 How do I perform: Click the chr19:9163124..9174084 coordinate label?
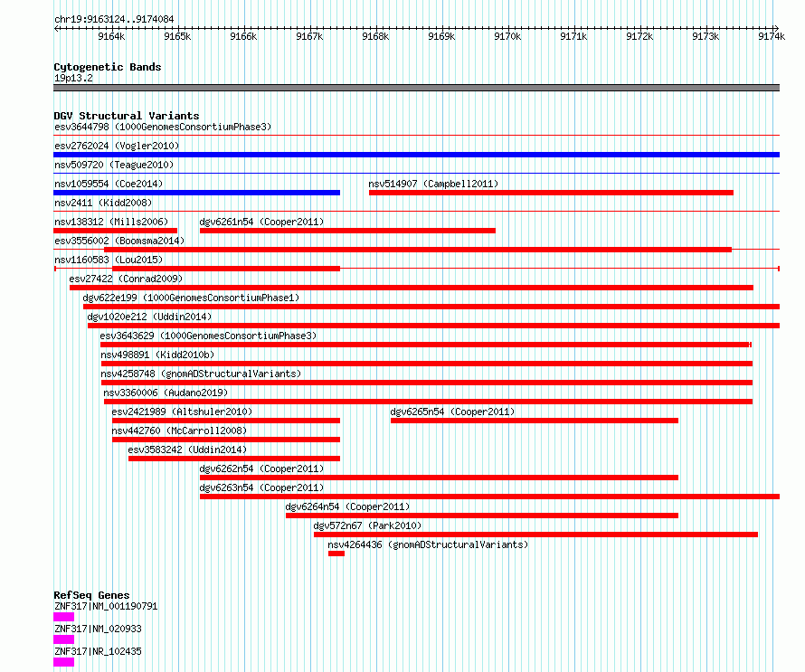[x=114, y=19]
